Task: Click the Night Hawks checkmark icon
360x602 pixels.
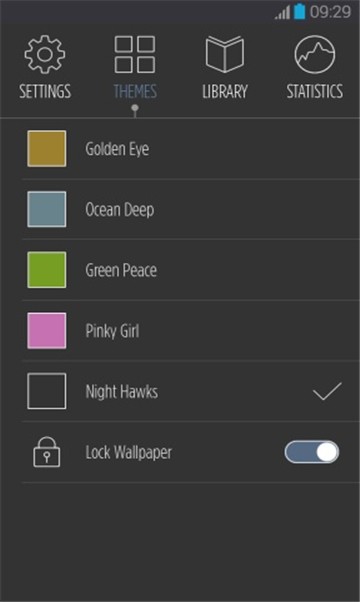Action: tap(327, 391)
